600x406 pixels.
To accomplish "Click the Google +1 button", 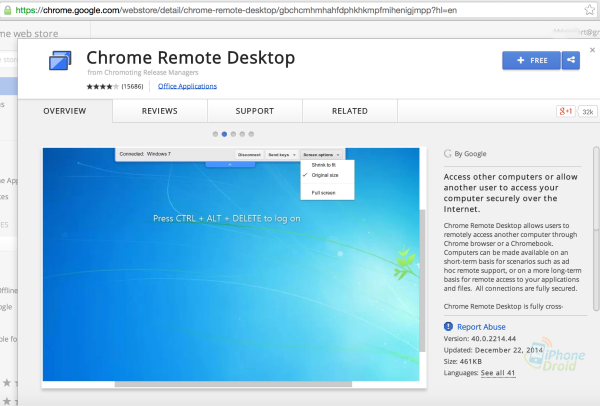I will coord(566,111).
